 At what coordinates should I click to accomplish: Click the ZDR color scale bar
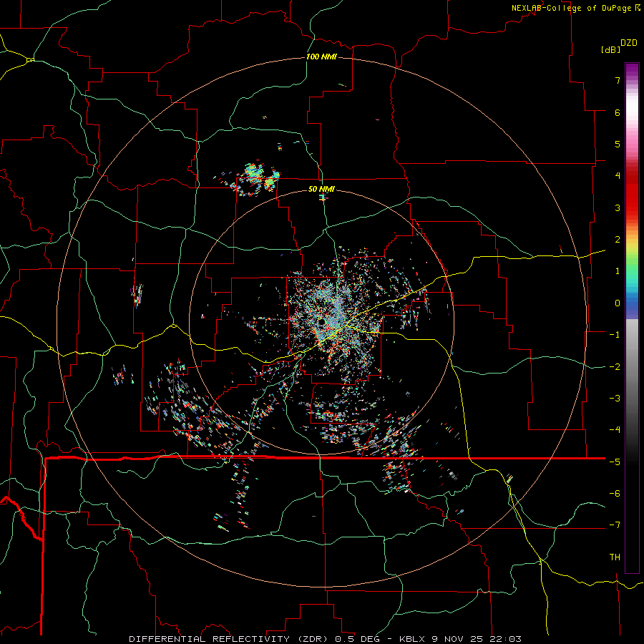(x=632, y=318)
